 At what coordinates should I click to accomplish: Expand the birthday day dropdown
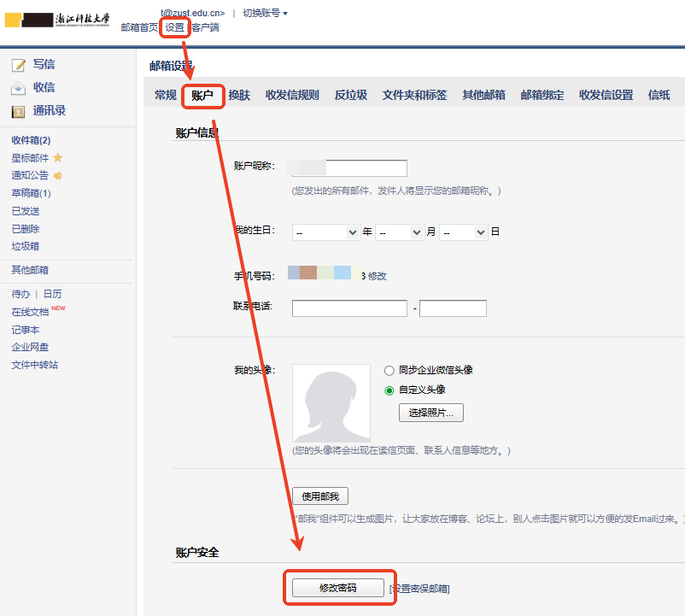464,232
